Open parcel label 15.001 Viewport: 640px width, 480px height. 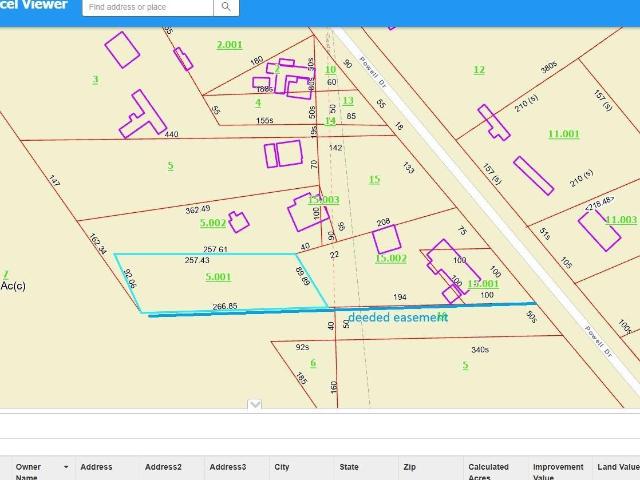tap(483, 283)
